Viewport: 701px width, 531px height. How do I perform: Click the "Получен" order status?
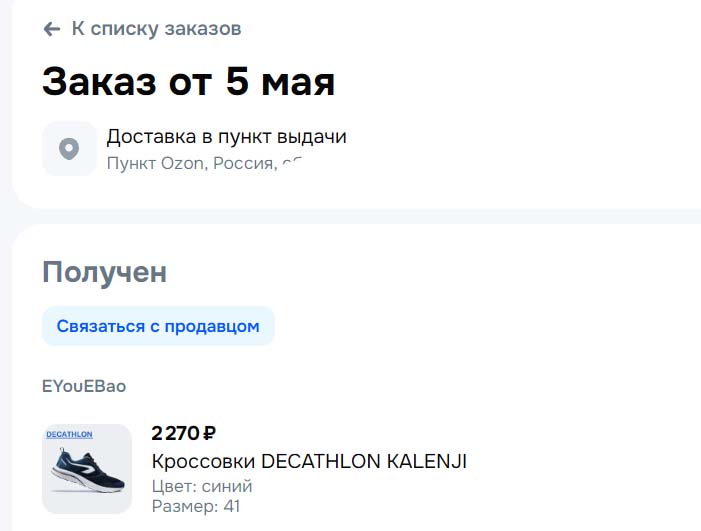pyautogui.click(x=104, y=272)
